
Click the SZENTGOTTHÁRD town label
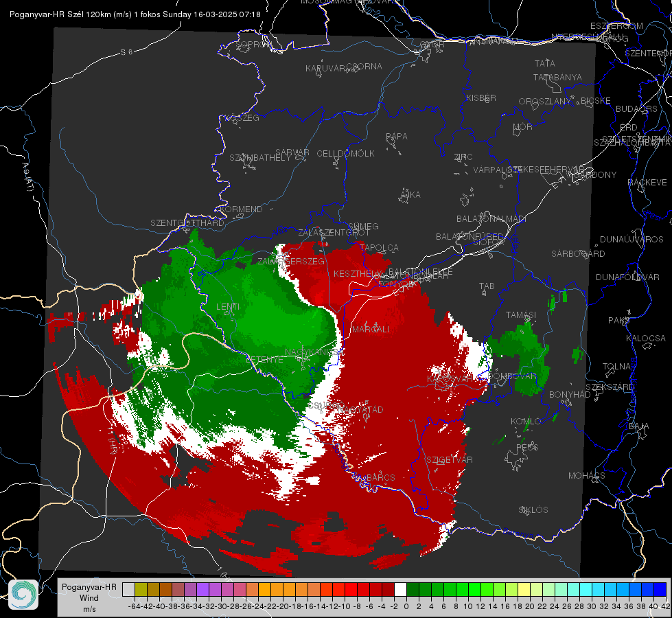tap(187, 223)
